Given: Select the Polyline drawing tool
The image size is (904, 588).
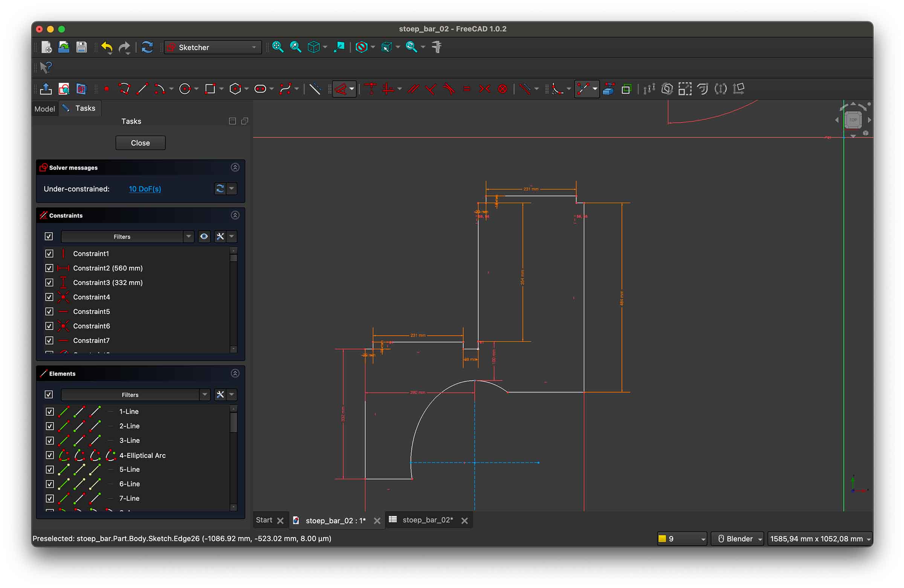Looking at the screenshot, I should [124, 89].
